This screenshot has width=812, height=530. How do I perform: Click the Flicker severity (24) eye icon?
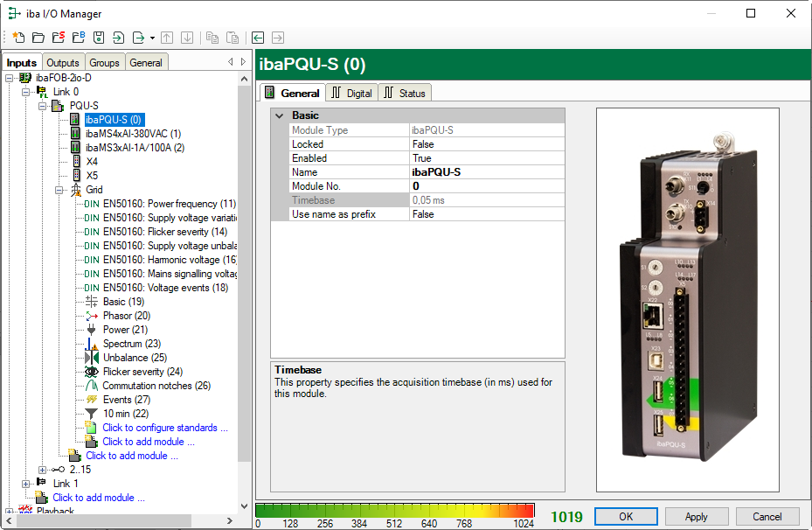(92, 372)
